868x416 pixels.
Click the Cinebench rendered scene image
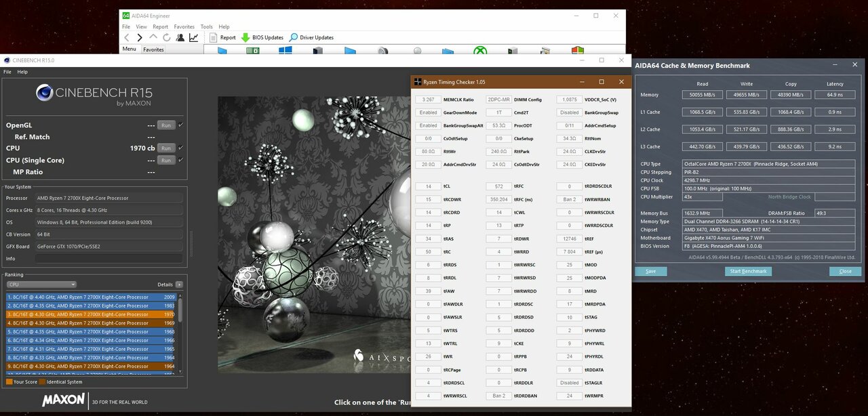[x=314, y=234]
